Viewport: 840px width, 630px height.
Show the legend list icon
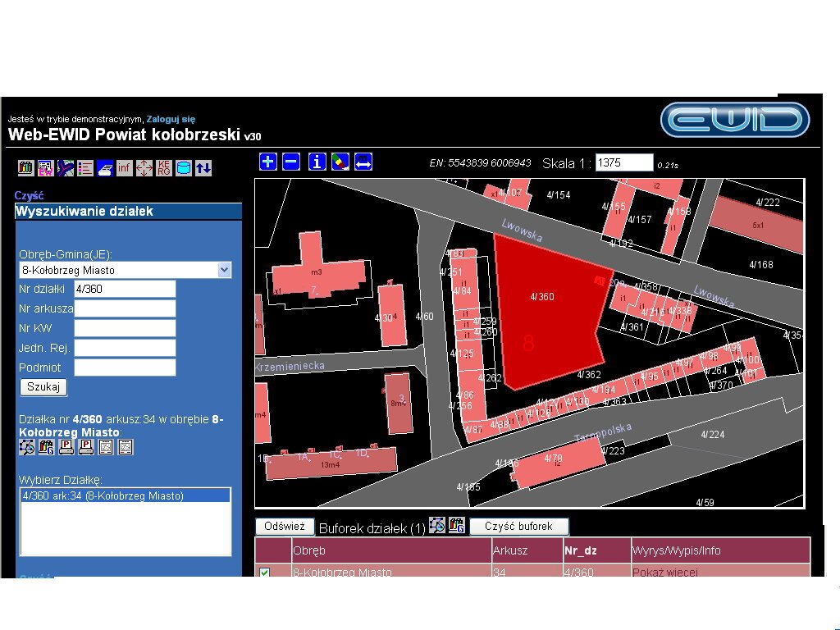coord(85,168)
